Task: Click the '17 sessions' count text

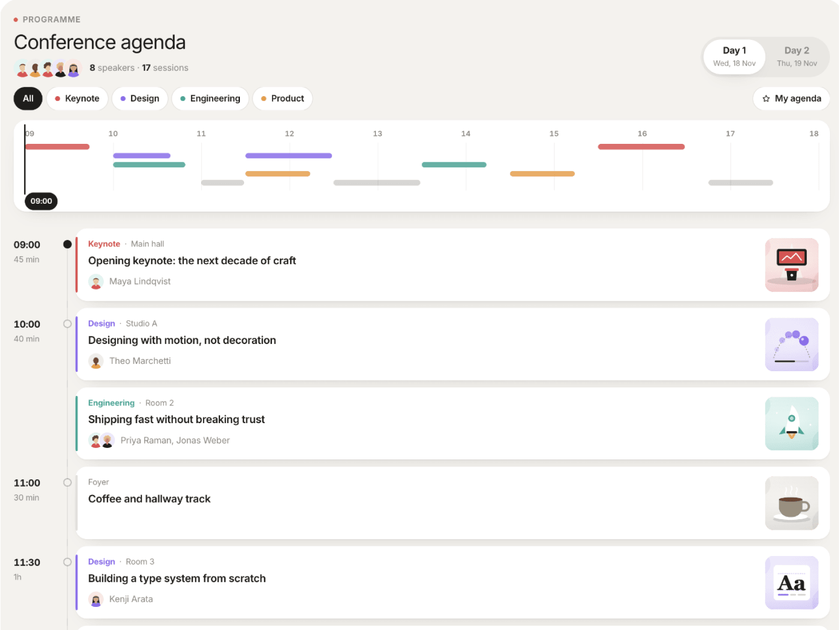Action: point(165,68)
